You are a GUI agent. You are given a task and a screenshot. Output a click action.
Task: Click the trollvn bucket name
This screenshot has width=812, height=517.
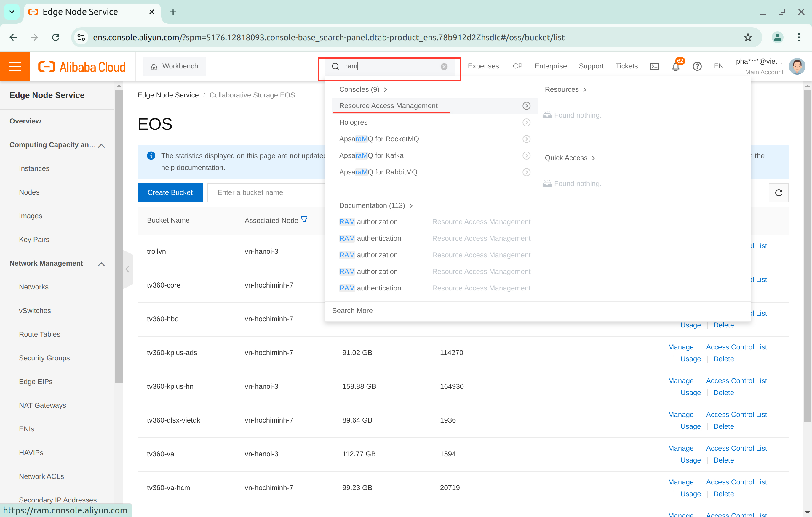156,251
